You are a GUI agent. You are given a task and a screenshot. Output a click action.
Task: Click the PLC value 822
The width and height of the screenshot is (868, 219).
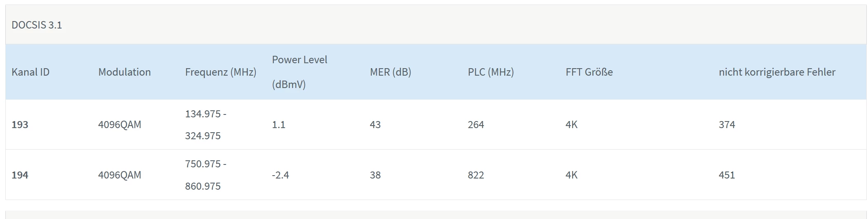[476, 175]
